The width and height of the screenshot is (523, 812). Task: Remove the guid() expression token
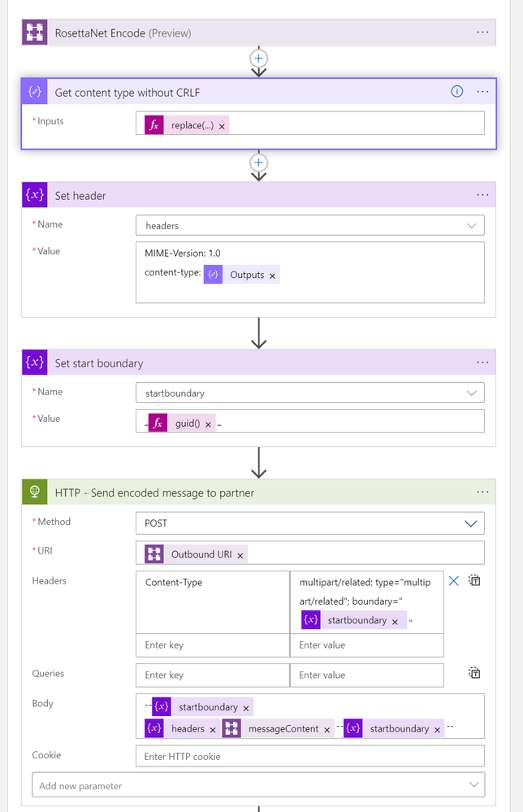208,424
